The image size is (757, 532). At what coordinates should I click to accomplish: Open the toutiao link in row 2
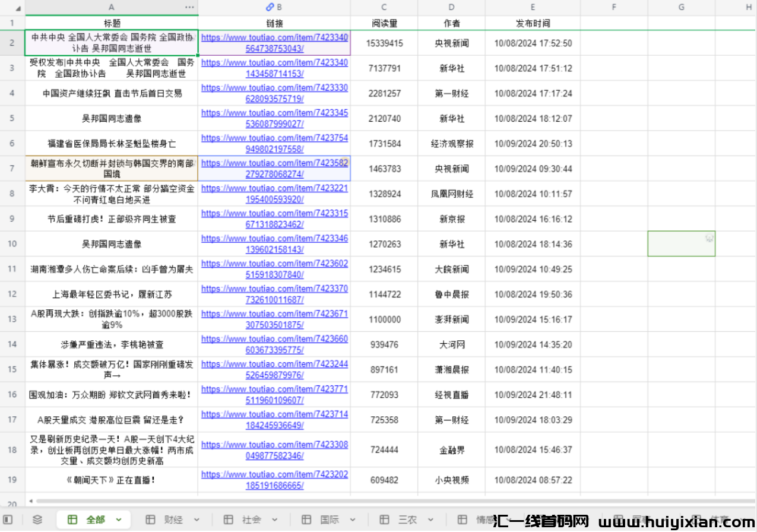point(274,42)
